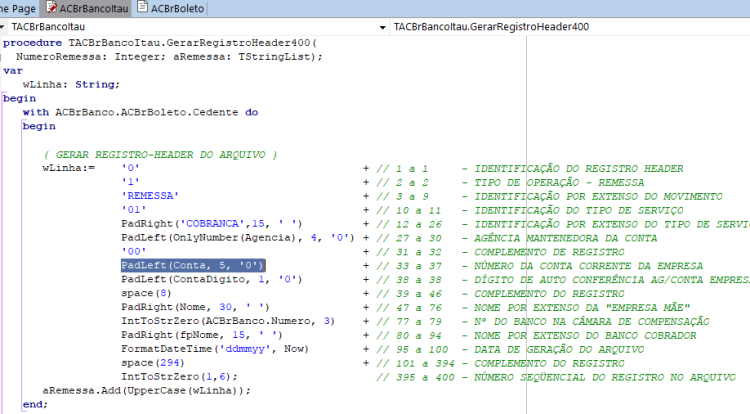Image resolution: width=750 pixels, height=414 pixels.
Task: Click the TACBrBancoItau class combo text
Action: click(x=48, y=27)
